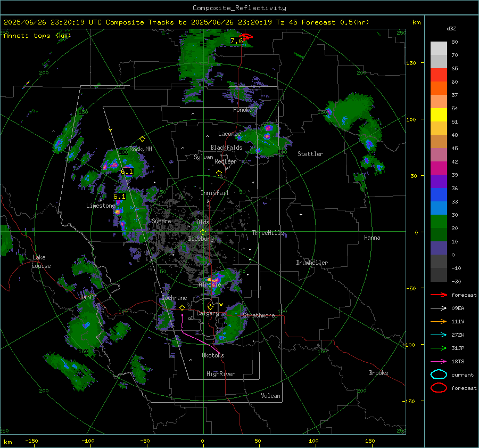This screenshot has height=448, width=479.
Task: Click the Vulcan city label
Action: 271,396
